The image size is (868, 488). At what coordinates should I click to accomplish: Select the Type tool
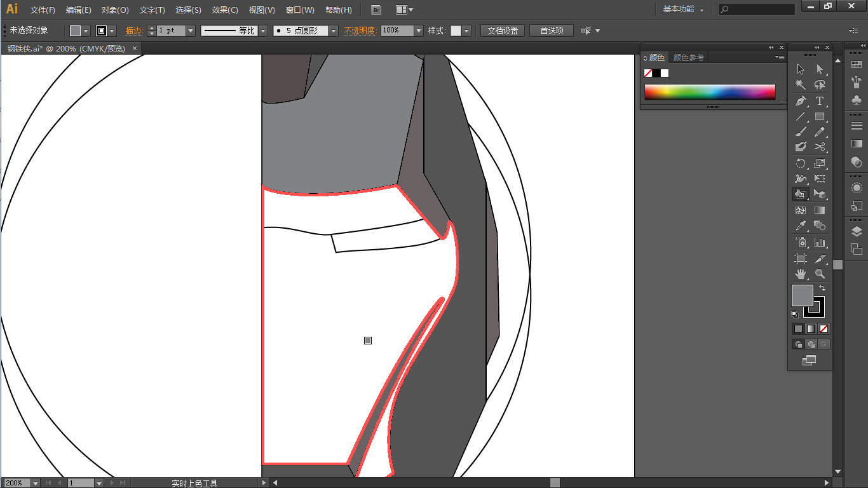(x=820, y=101)
